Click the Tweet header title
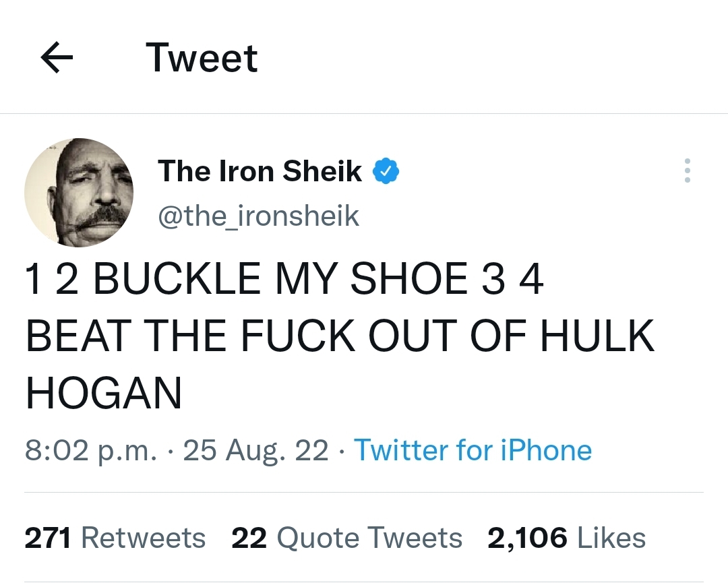The image size is (728, 587). [x=202, y=58]
